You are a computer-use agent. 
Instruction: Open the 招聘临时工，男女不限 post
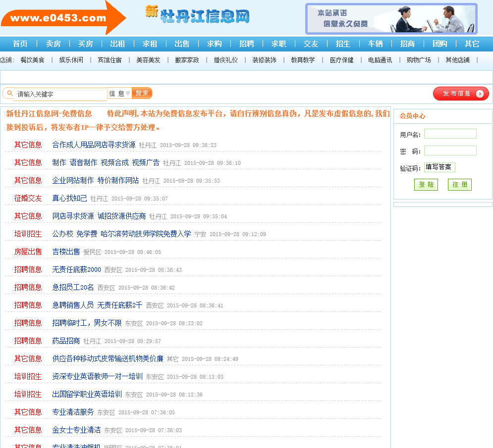click(x=87, y=323)
